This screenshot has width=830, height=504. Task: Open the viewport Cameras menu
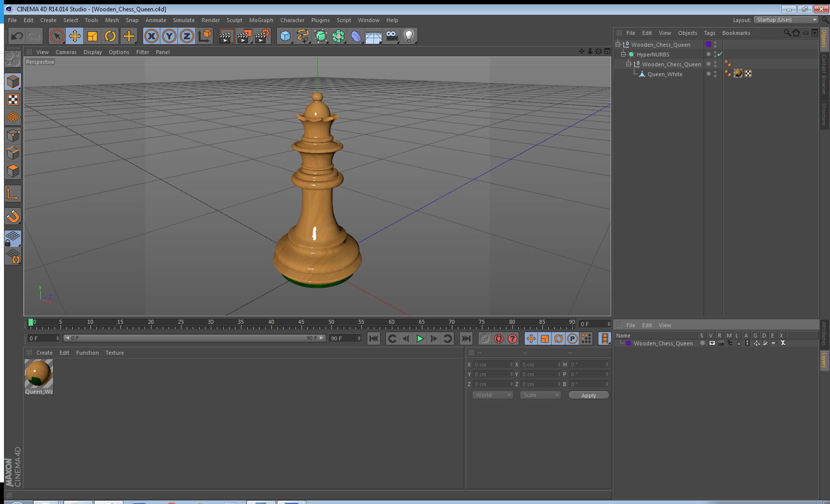[x=66, y=52]
